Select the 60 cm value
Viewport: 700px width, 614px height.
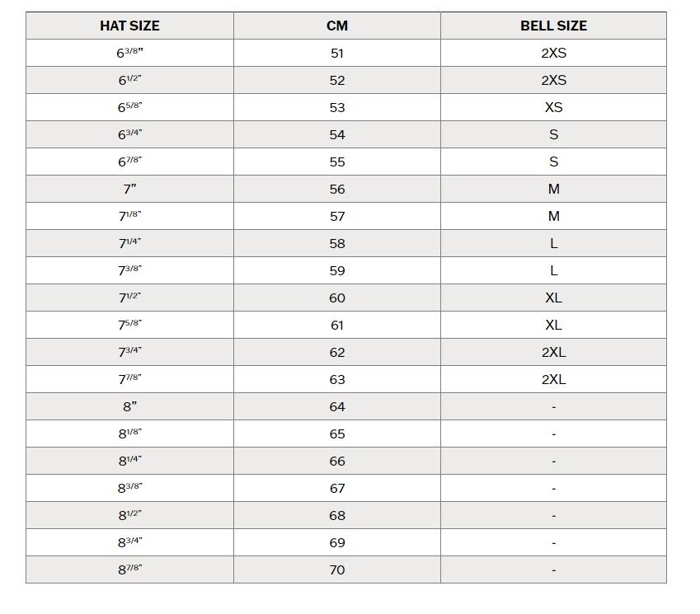point(337,298)
